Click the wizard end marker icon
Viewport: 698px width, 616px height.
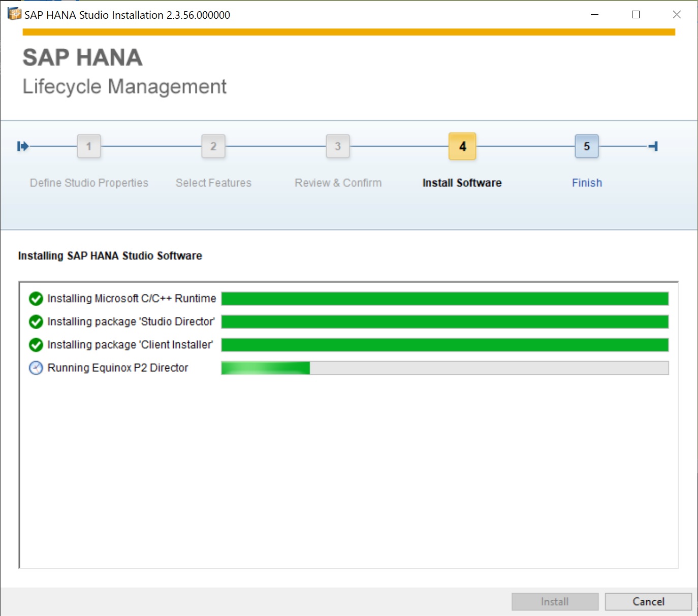click(x=653, y=146)
